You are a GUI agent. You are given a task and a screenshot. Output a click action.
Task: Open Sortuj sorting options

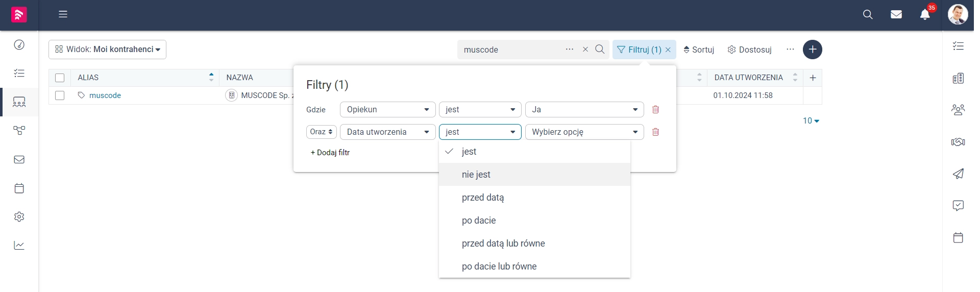698,50
